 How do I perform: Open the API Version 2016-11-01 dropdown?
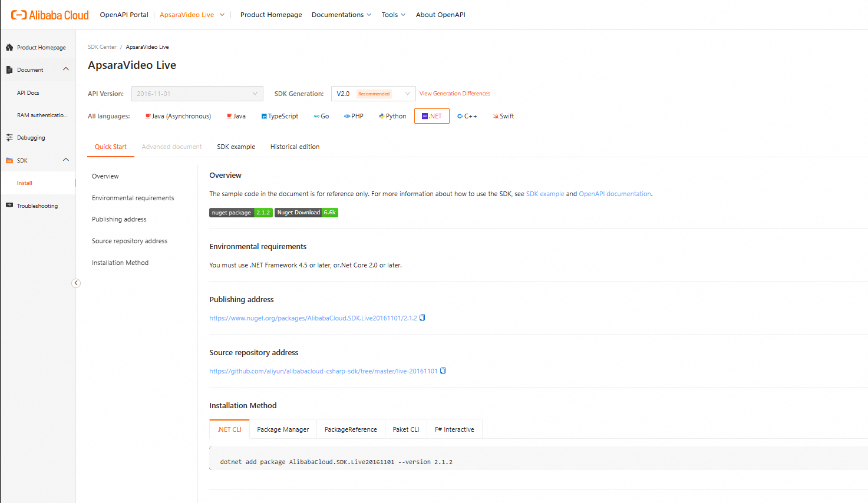[197, 94]
